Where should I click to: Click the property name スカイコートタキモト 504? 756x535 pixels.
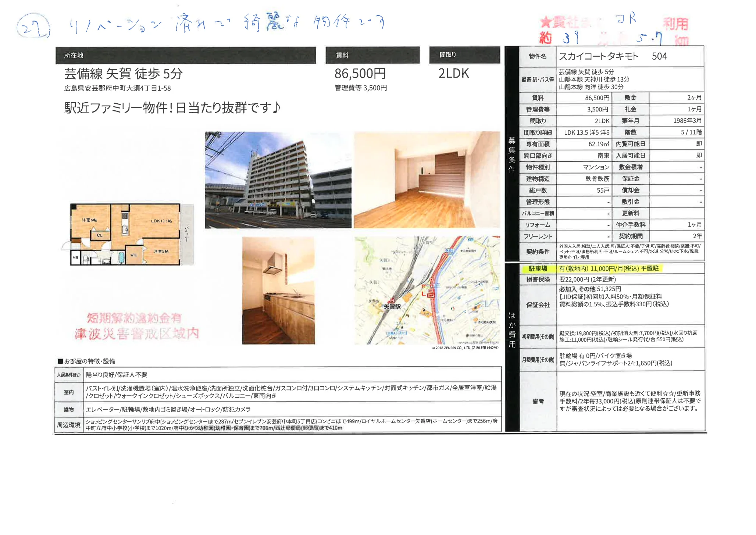pyautogui.click(x=613, y=56)
